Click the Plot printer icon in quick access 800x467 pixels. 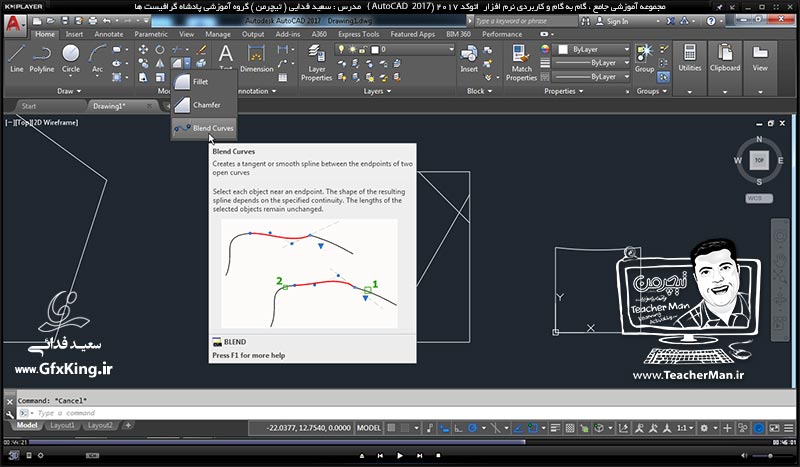click(93, 21)
